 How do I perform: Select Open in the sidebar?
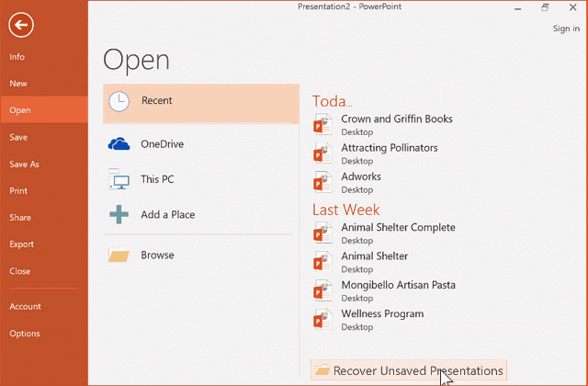point(44,110)
